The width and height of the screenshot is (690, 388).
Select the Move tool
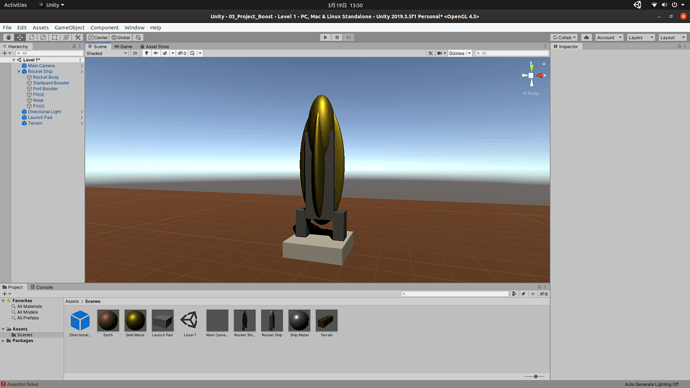point(20,37)
